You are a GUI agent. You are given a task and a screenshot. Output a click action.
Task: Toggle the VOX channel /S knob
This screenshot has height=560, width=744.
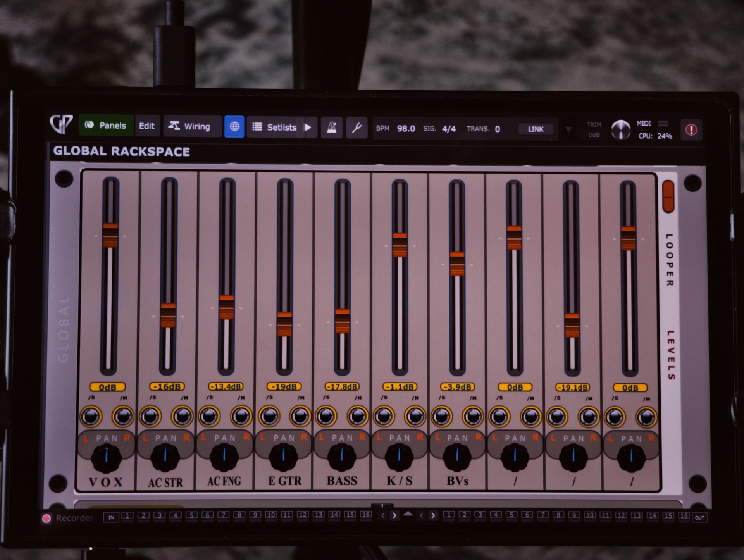(91, 416)
